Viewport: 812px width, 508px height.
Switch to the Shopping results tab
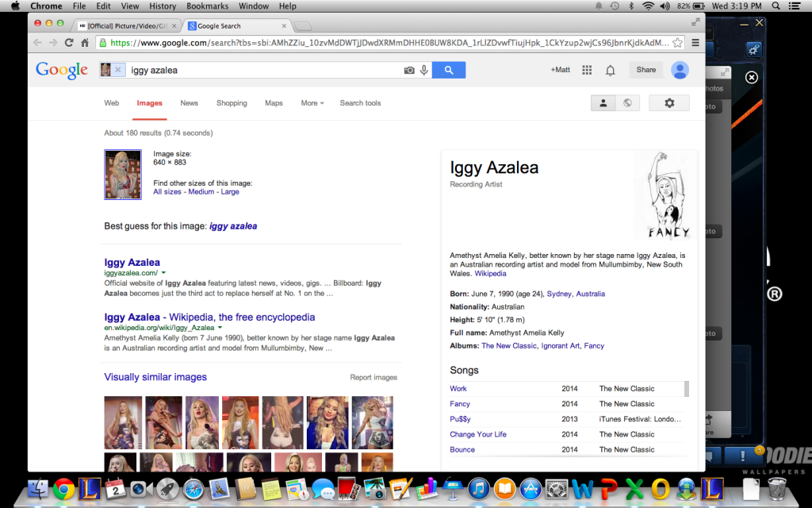pyautogui.click(x=232, y=103)
